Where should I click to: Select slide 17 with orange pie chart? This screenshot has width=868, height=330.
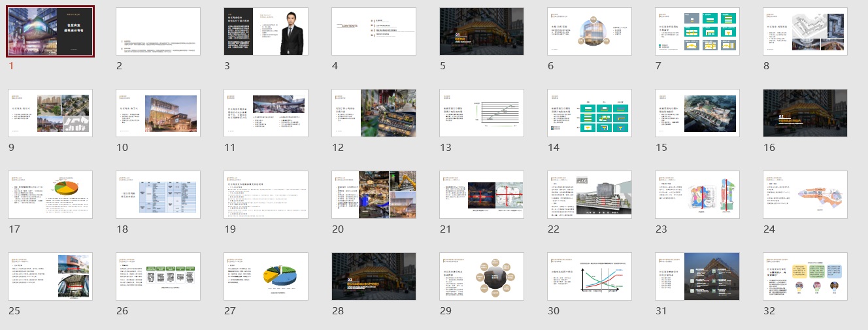tap(50, 195)
